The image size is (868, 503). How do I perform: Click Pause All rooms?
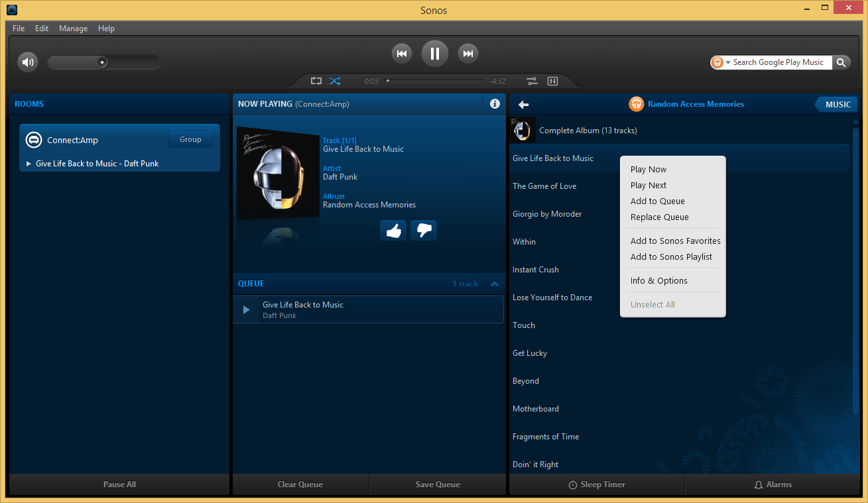point(119,484)
